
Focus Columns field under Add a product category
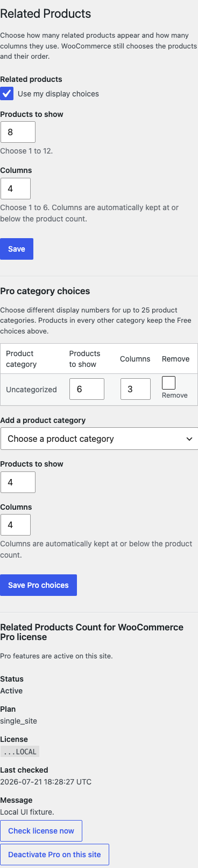pos(16,525)
